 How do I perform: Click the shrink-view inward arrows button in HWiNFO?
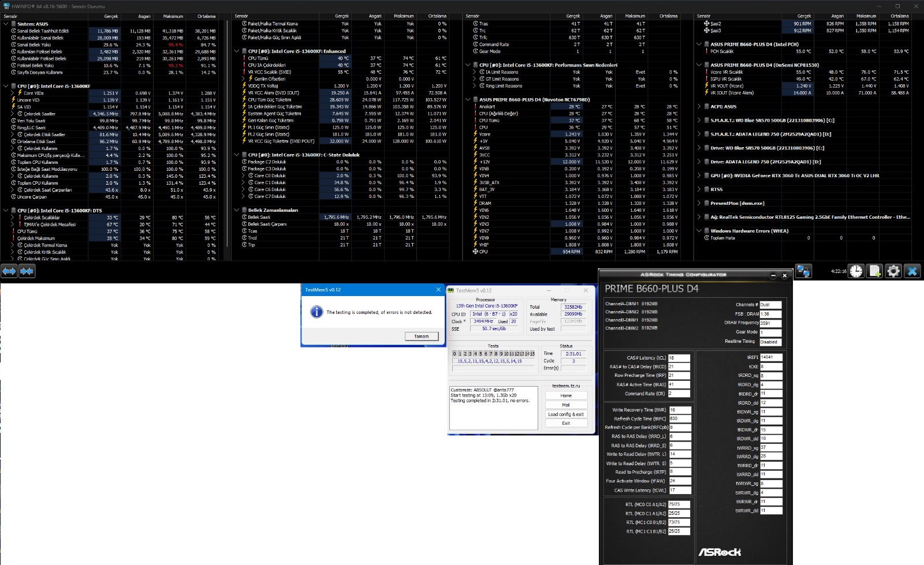27,271
